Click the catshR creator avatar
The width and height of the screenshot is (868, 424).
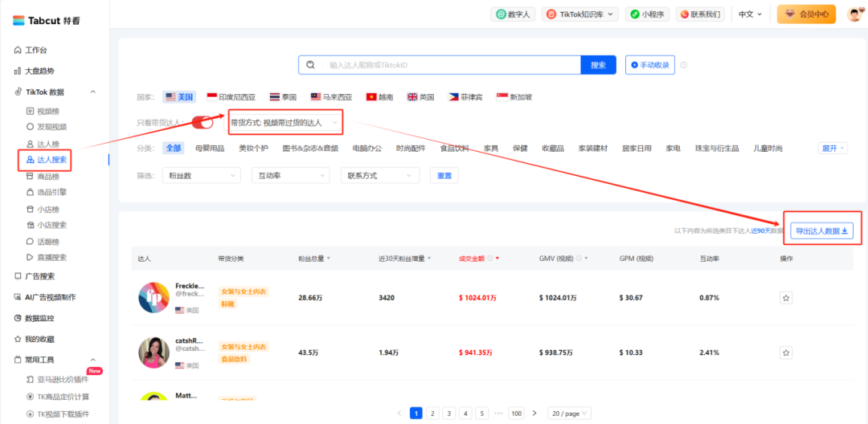[154, 353]
